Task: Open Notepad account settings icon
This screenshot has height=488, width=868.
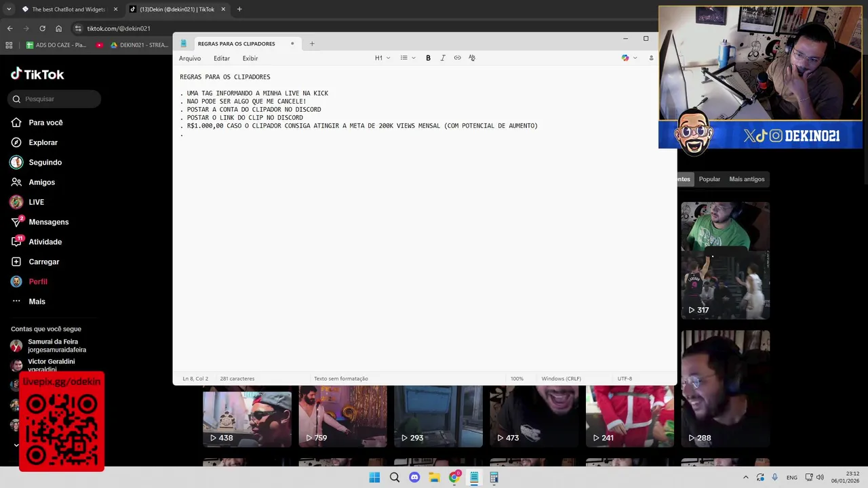Action: pyautogui.click(x=651, y=58)
